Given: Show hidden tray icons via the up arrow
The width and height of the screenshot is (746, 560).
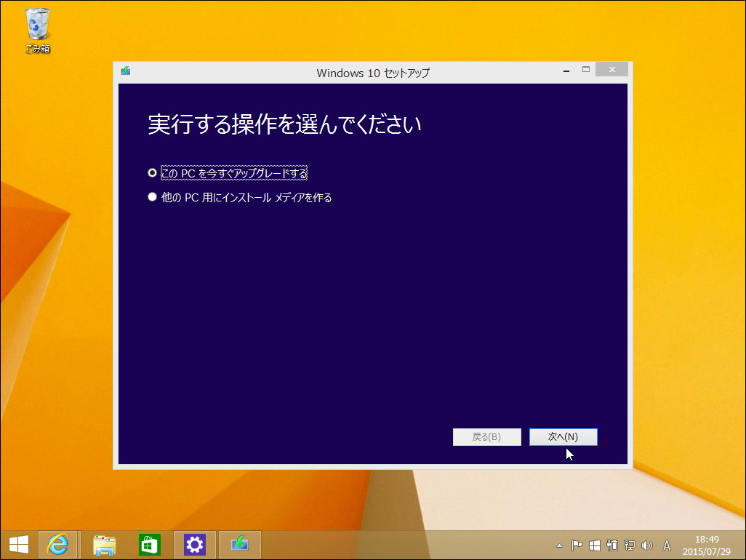Looking at the screenshot, I should 559,545.
